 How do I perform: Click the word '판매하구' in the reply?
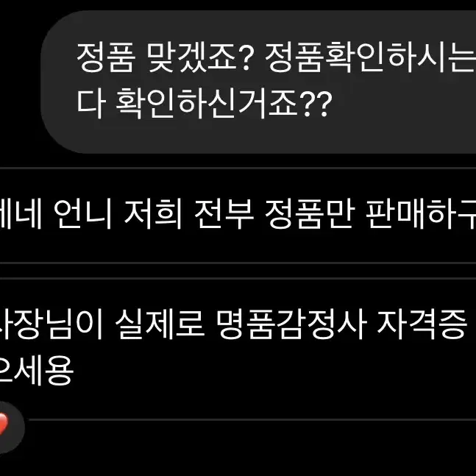click(x=421, y=213)
